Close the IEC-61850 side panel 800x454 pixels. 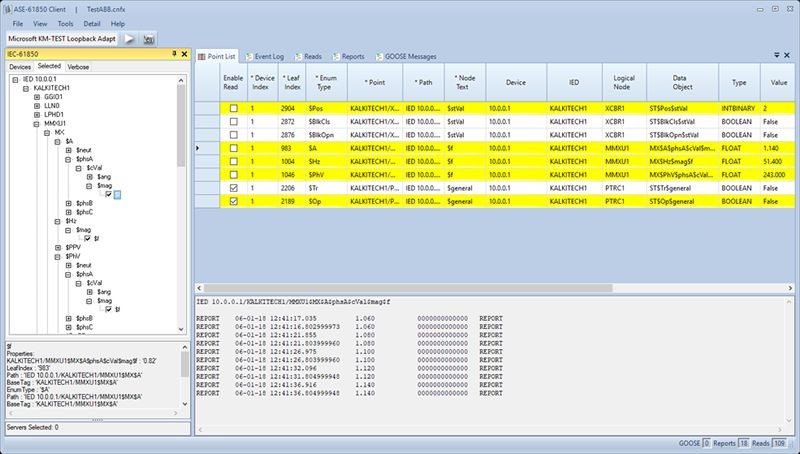185,52
